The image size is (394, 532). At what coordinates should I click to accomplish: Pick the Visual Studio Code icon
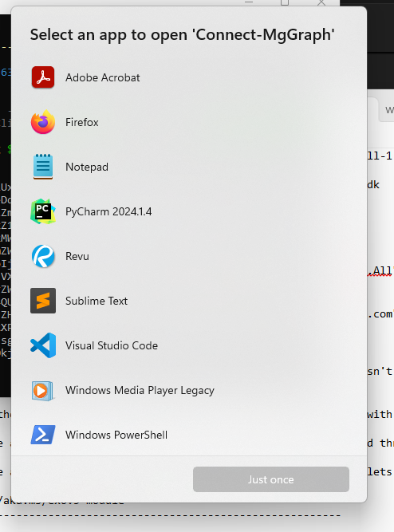point(43,345)
